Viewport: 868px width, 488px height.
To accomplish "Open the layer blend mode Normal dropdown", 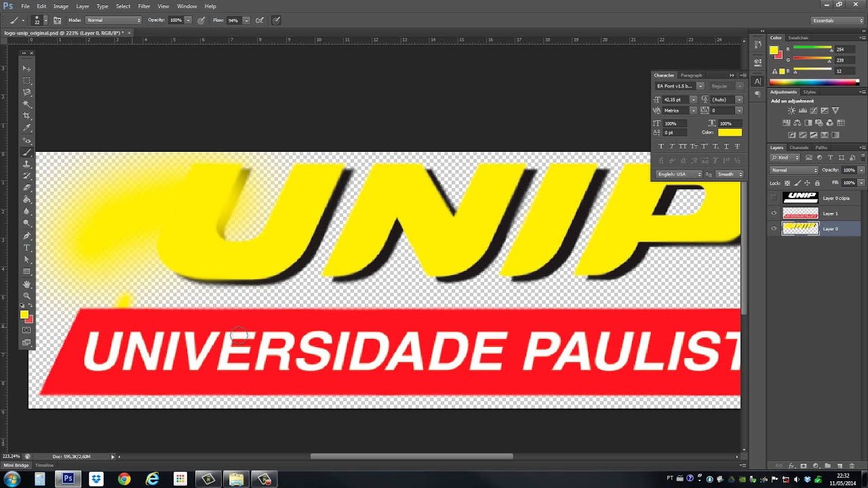I will [x=795, y=170].
